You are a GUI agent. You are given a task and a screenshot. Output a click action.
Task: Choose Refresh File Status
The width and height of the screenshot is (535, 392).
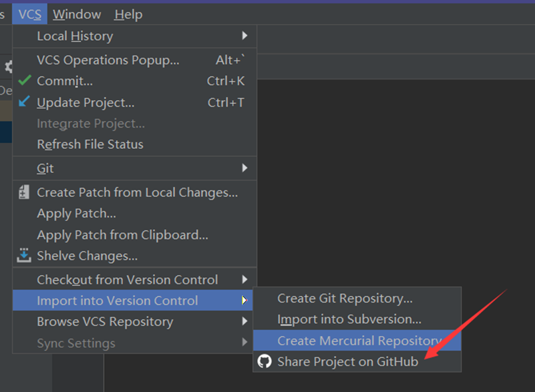click(x=135, y=144)
